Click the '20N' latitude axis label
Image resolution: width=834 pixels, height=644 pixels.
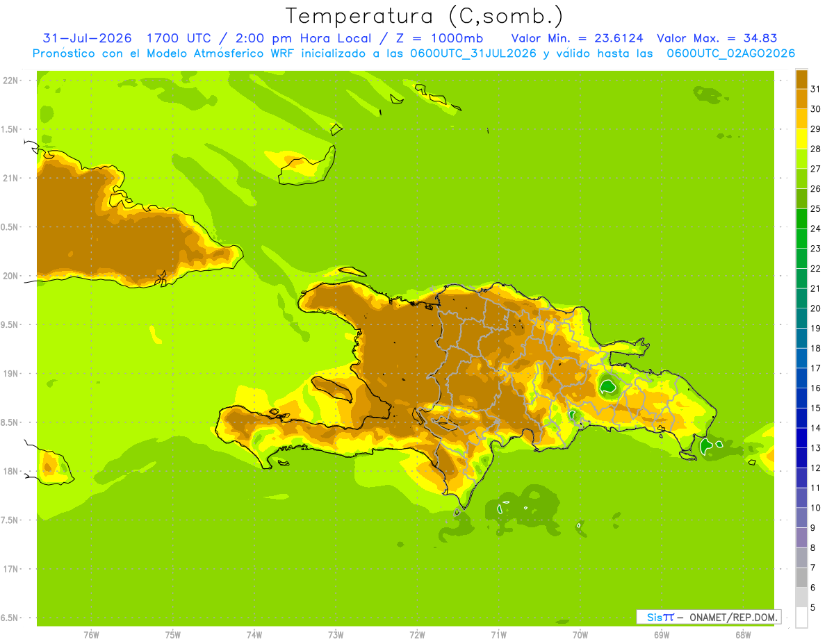12,276
